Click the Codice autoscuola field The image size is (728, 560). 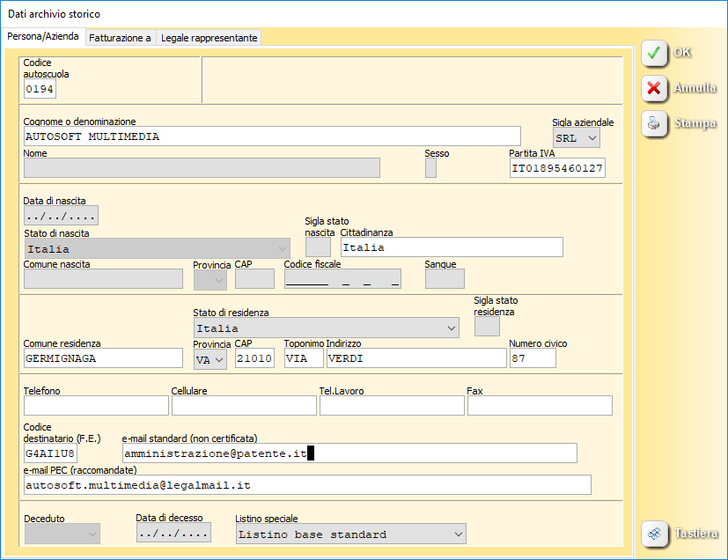[x=40, y=89]
